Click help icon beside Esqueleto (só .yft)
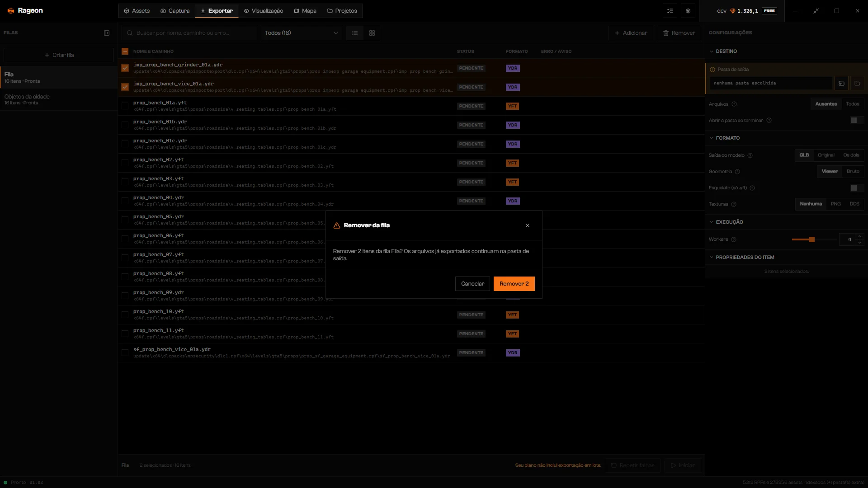 (x=752, y=188)
